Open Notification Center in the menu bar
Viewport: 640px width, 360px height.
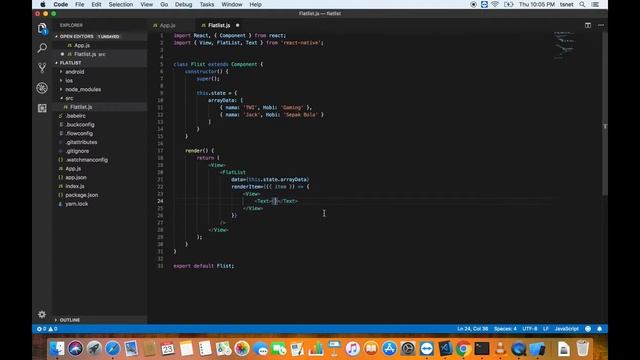[596, 4]
